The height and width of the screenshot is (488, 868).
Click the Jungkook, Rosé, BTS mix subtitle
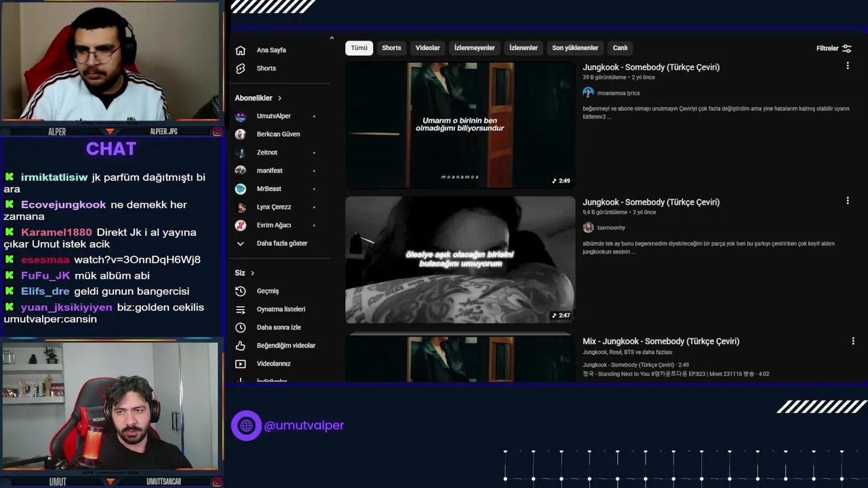(627, 352)
